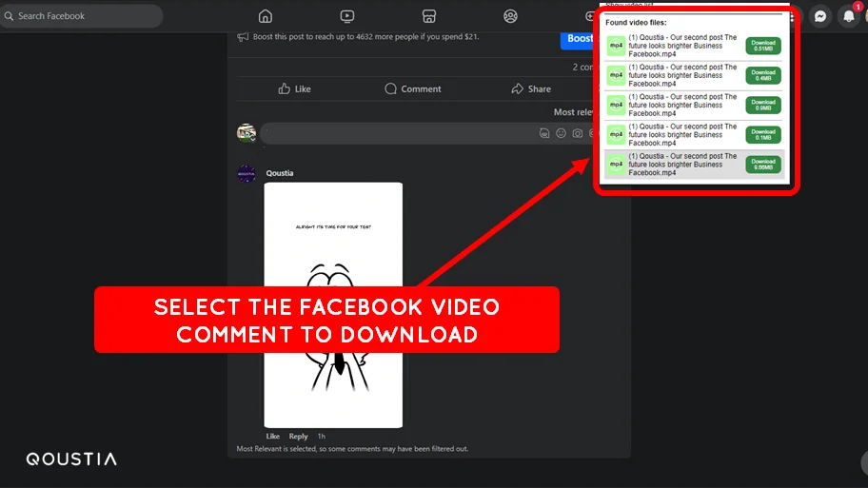This screenshot has height=488, width=868.
Task: Select the video file name in the 0.4MB row
Action: [x=683, y=75]
